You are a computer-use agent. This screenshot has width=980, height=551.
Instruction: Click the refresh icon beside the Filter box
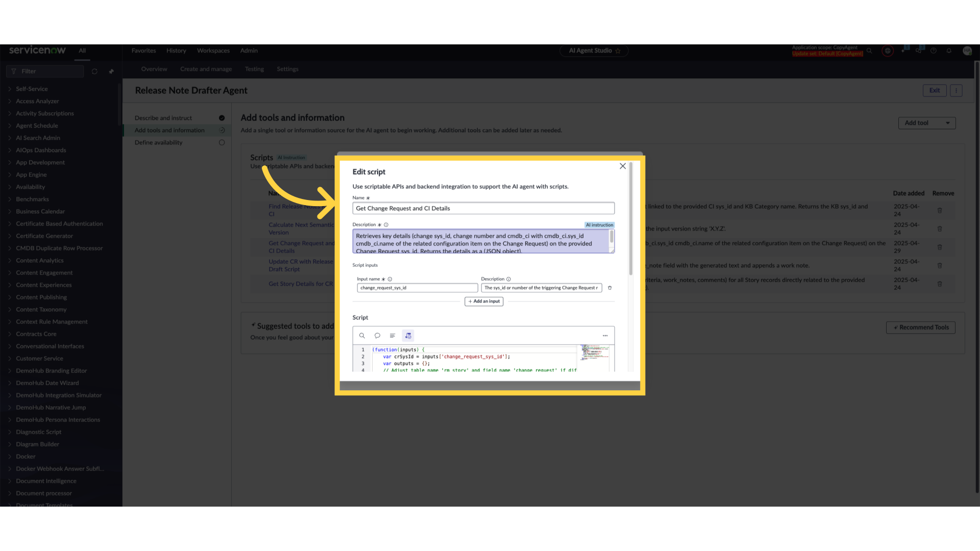coord(94,71)
